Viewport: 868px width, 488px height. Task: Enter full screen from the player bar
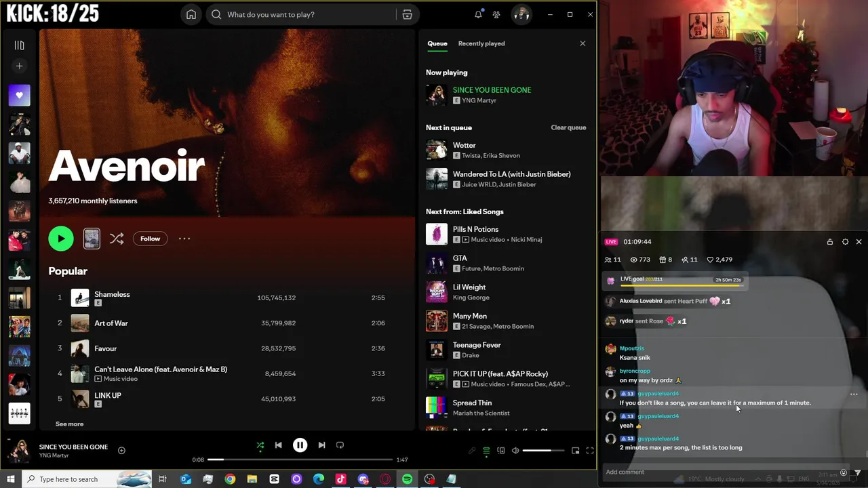(x=590, y=451)
